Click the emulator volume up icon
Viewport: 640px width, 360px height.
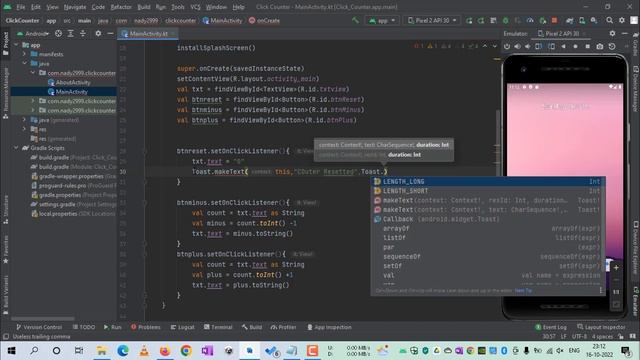(x=518, y=47)
